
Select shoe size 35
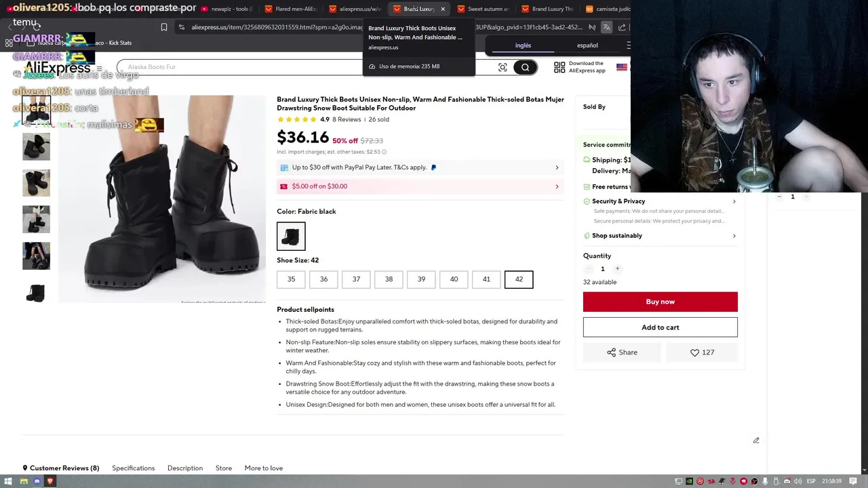pyautogui.click(x=291, y=279)
